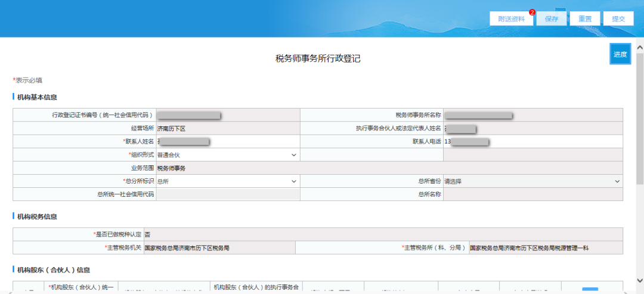Click the scrollbar up arrow

(639, 48)
